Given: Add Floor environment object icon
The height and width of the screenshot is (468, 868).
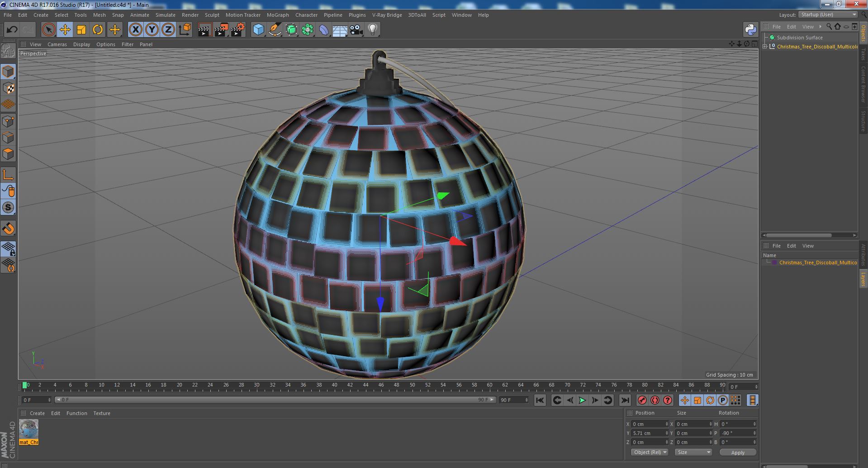Looking at the screenshot, I should click(x=340, y=30).
